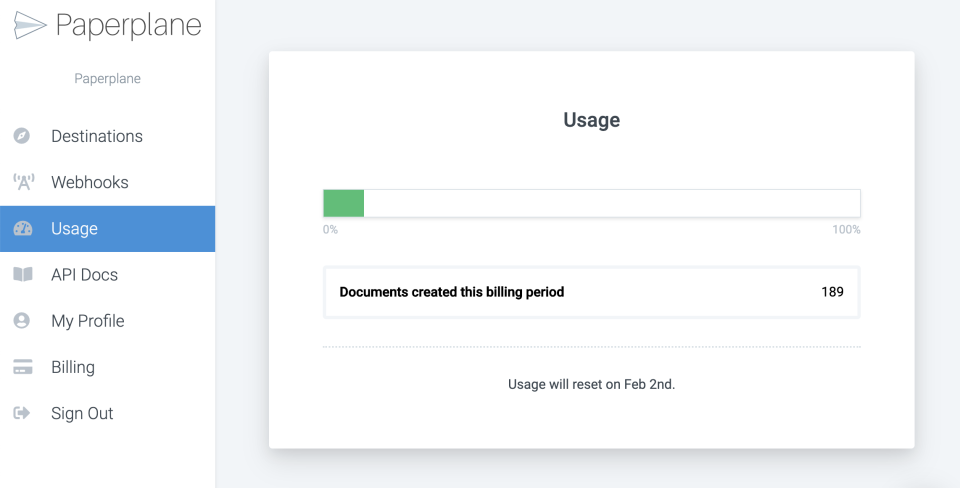Screen dimensions: 960x488
Task: Click the Usage gauge icon
Action: pyautogui.click(x=22, y=229)
